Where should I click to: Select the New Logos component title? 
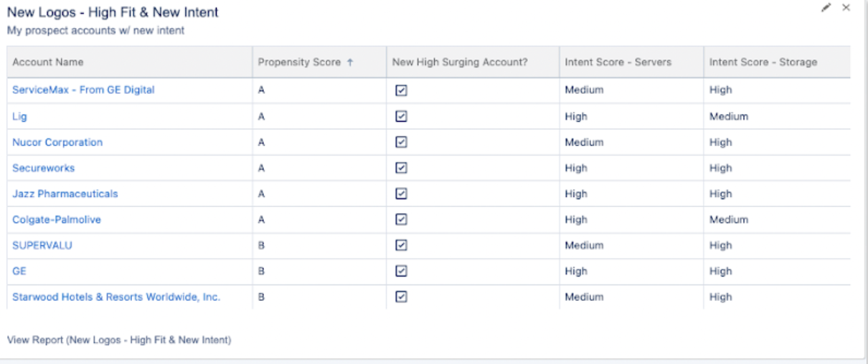click(113, 13)
